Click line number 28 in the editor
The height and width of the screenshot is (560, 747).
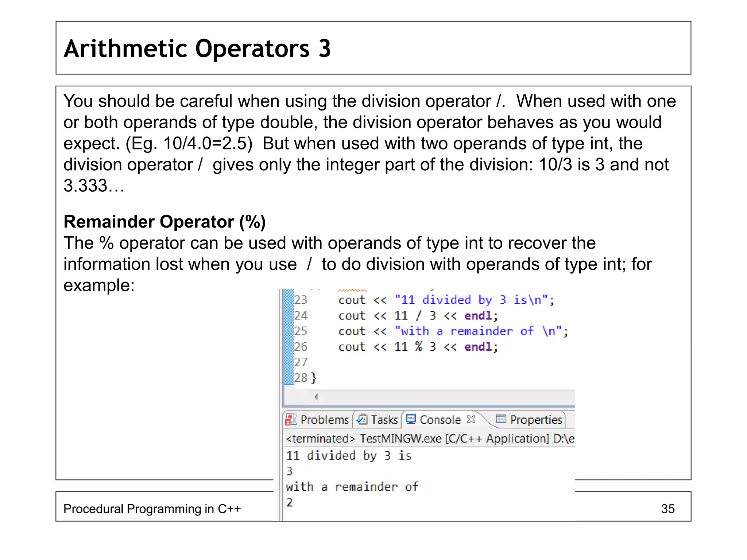301,378
